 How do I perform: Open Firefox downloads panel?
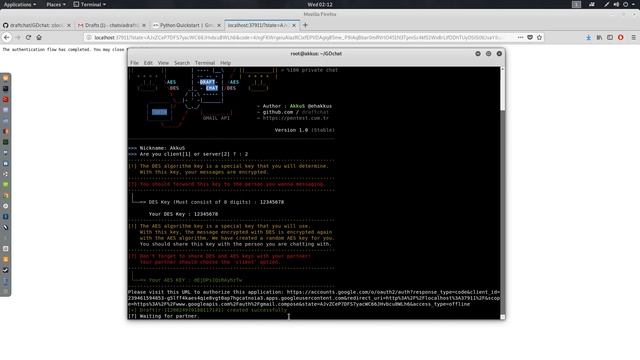point(588,38)
